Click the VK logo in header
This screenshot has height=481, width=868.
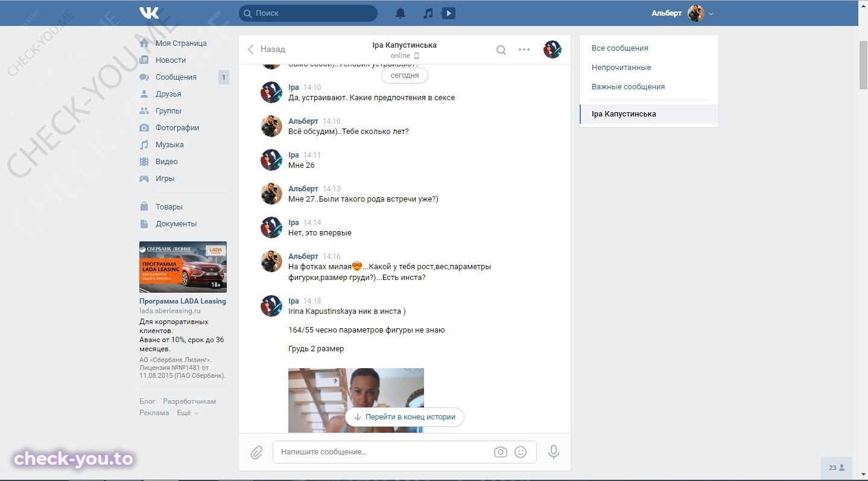pos(149,13)
